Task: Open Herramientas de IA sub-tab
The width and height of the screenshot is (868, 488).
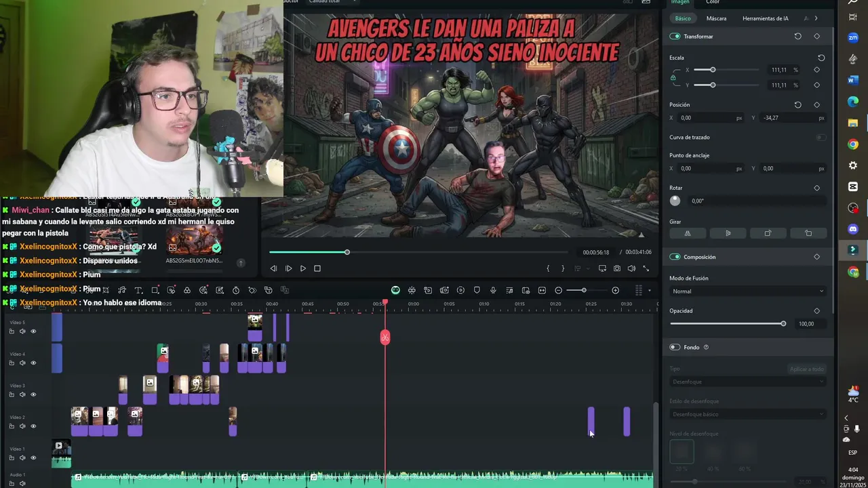Action: 766,18
